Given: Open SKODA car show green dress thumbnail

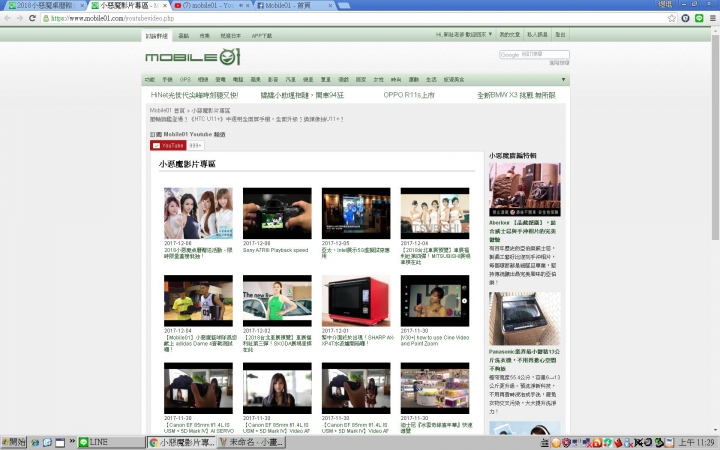Looking at the screenshot, I should 277,301.
